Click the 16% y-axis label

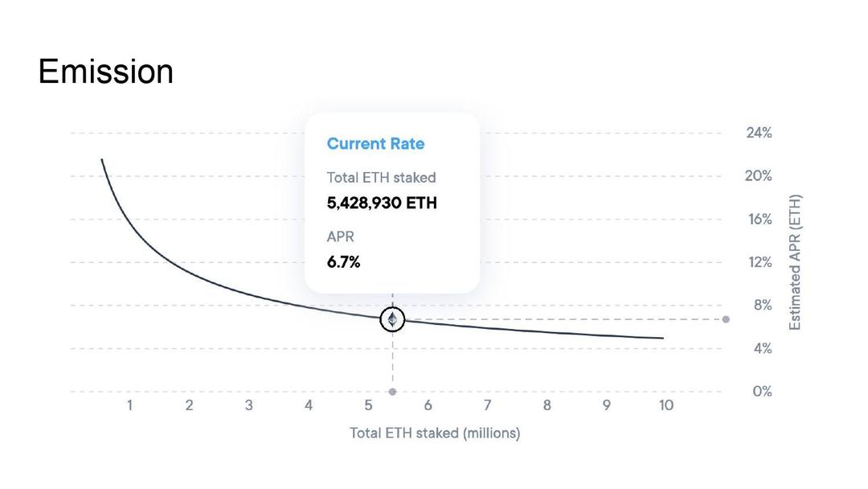point(759,220)
